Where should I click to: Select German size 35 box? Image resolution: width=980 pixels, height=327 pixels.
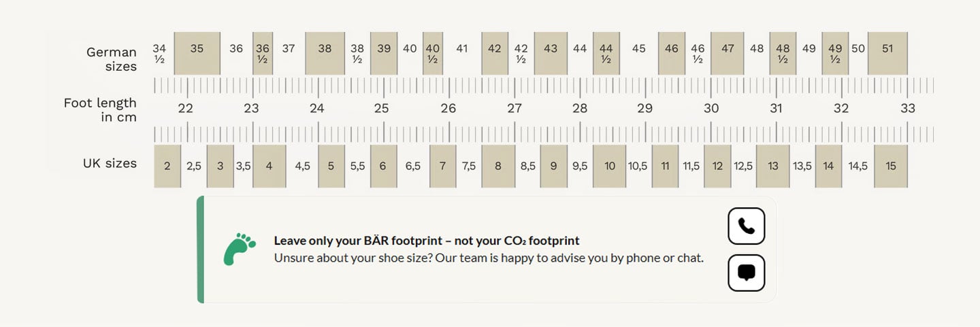[x=197, y=53]
